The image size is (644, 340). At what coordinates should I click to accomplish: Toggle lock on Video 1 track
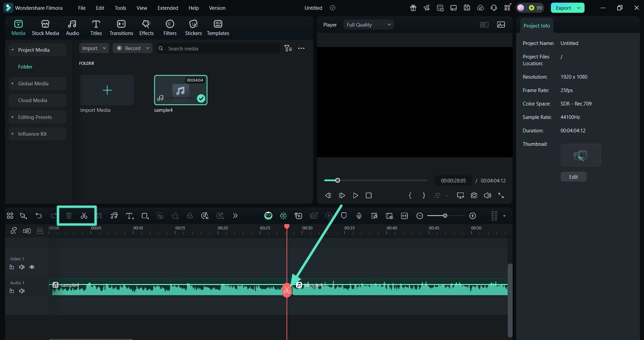12,267
